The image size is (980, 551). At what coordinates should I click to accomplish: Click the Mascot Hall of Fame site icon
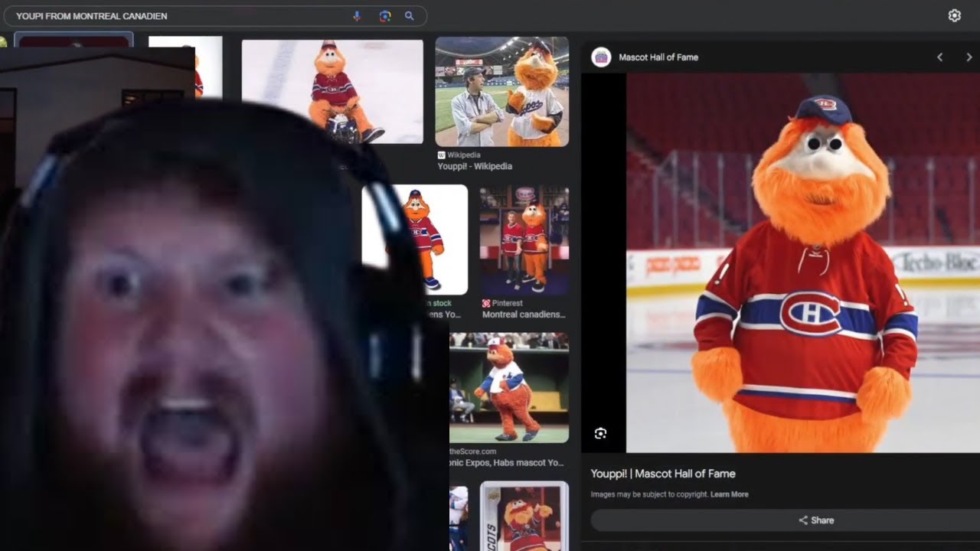tap(601, 57)
